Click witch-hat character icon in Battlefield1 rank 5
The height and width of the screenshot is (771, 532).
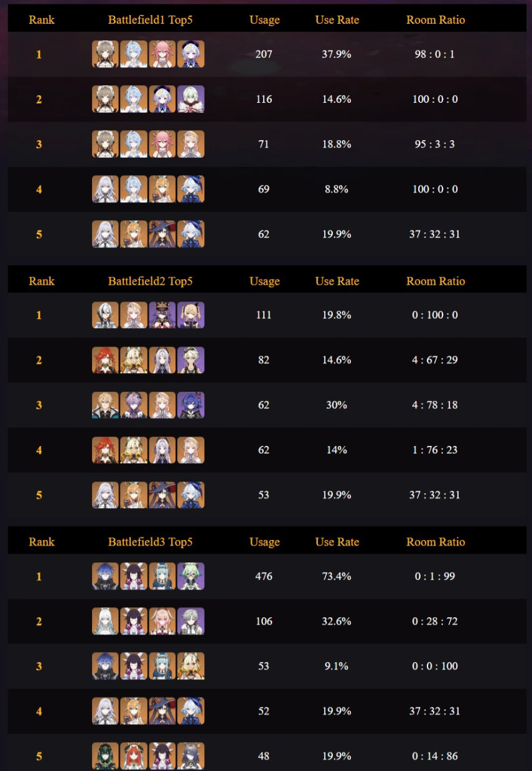pyautogui.click(x=162, y=234)
